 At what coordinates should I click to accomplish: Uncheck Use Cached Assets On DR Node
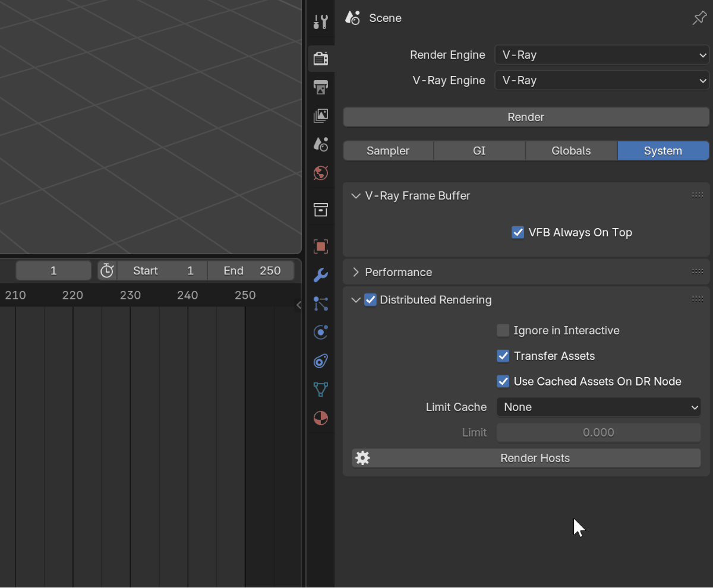503,381
